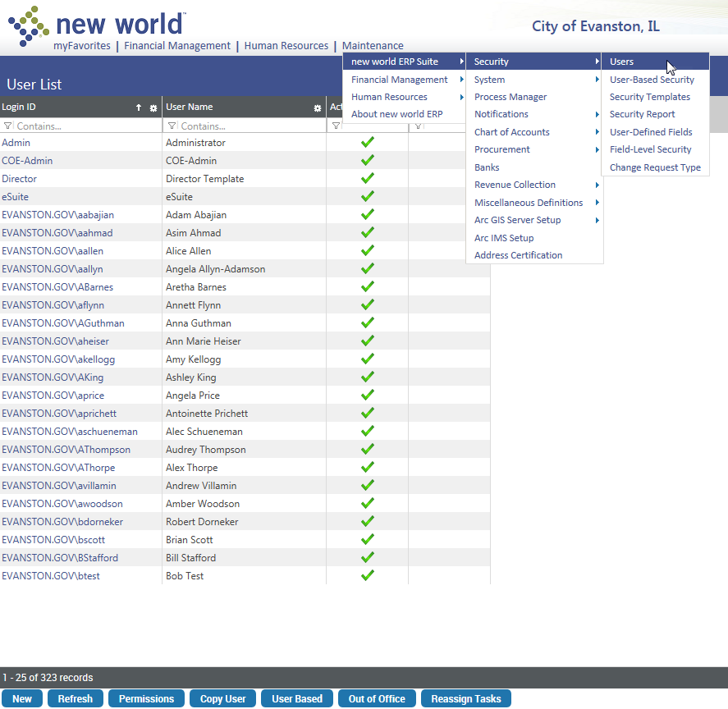Toggle active status for eSuite user
Image resolution: width=728 pixels, height=709 pixels.
tap(367, 196)
